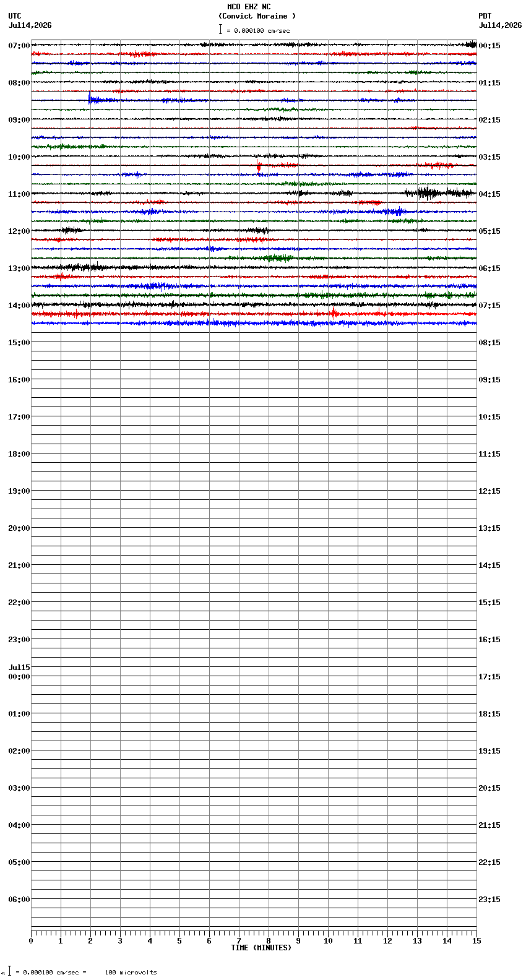Image resolution: width=526 pixels, height=980 pixels.
Task: Click the PDT time label '23:15'
Action: [x=489, y=900]
